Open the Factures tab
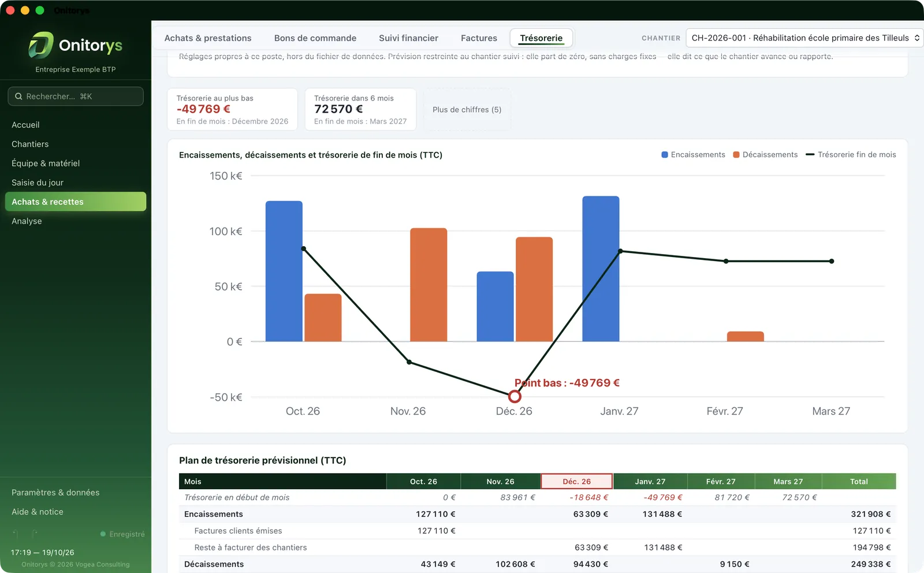This screenshot has width=924, height=573. click(x=479, y=38)
